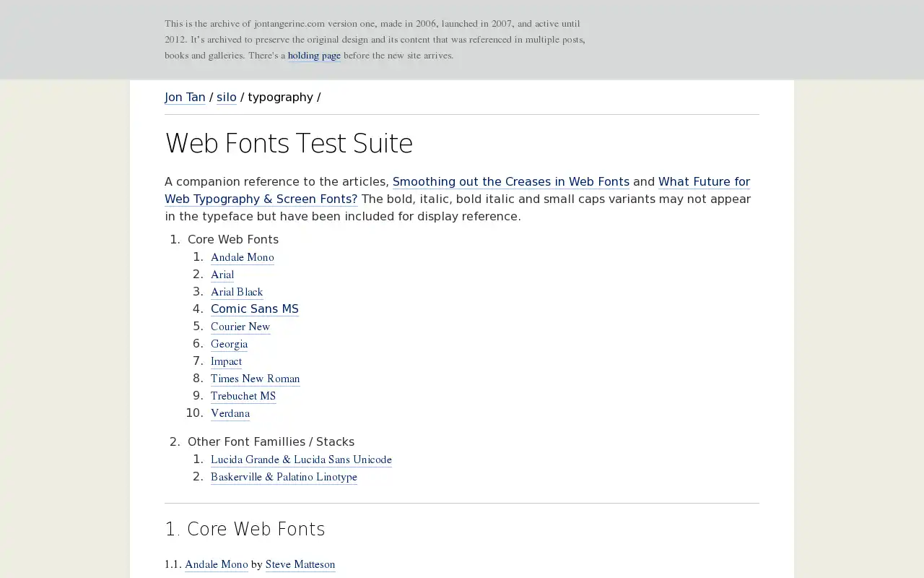Select the 'Web Fonts Test Suite' page heading

pos(289,143)
